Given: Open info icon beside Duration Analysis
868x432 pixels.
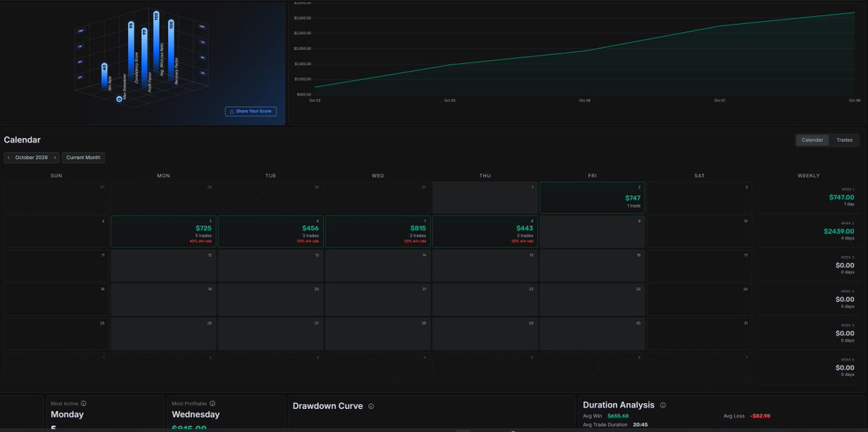Looking at the screenshot, I should (663, 405).
